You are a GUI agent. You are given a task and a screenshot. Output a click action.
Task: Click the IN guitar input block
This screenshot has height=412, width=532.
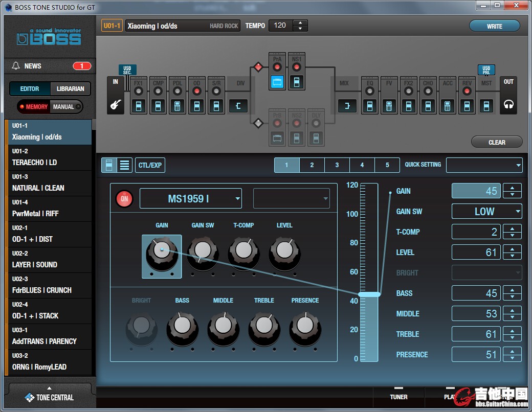tap(116, 95)
